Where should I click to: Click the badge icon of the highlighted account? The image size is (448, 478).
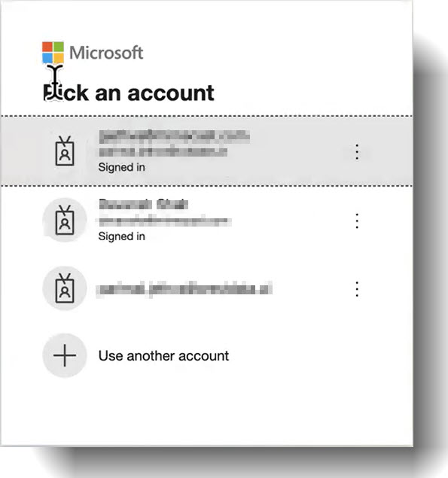tap(65, 151)
